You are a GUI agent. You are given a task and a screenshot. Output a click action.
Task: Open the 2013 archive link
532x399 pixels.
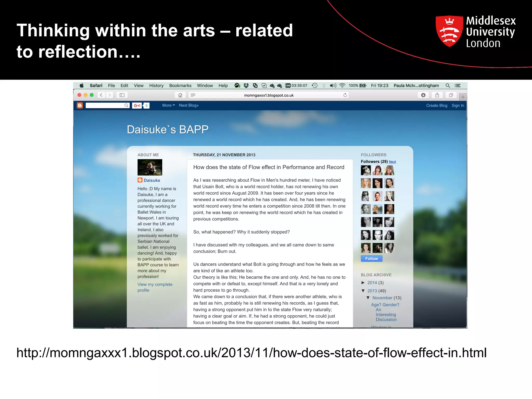pyautogui.click(x=372, y=291)
